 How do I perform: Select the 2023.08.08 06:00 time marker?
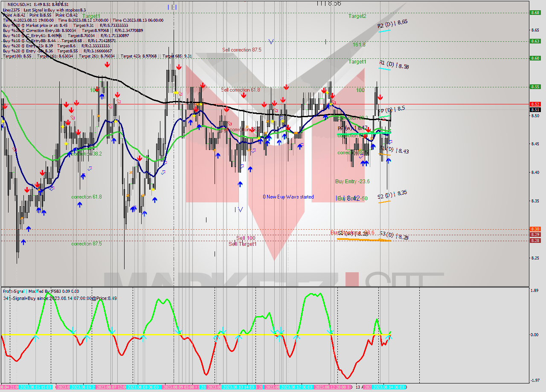144,387
